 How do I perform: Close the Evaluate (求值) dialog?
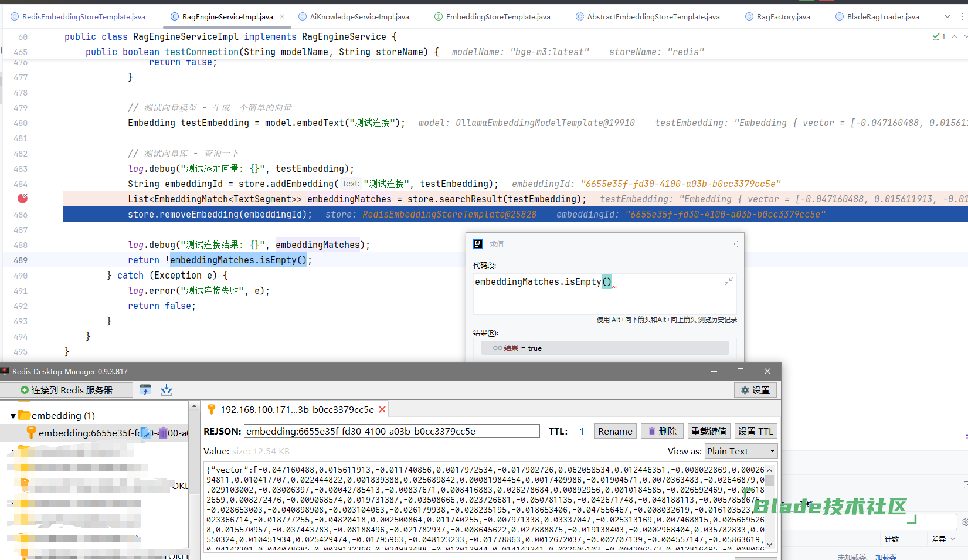tap(735, 244)
